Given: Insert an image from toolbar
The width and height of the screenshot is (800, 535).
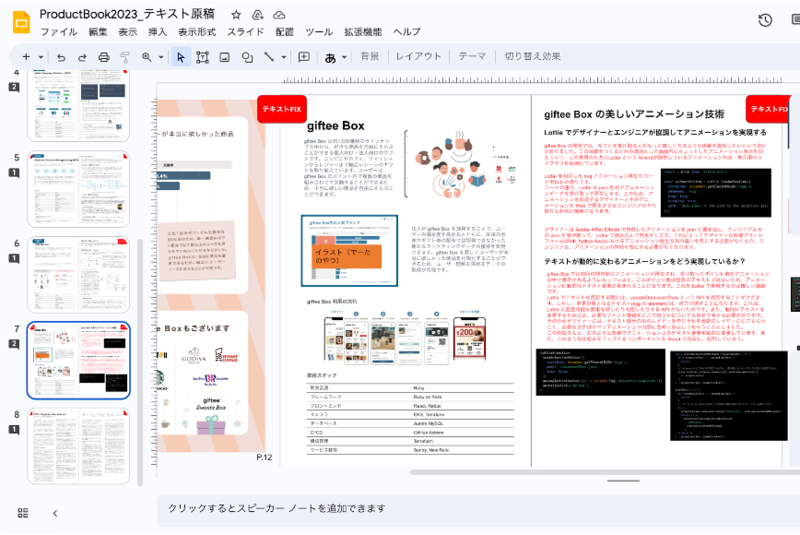Looking at the screenshot, I should (224, 57).
